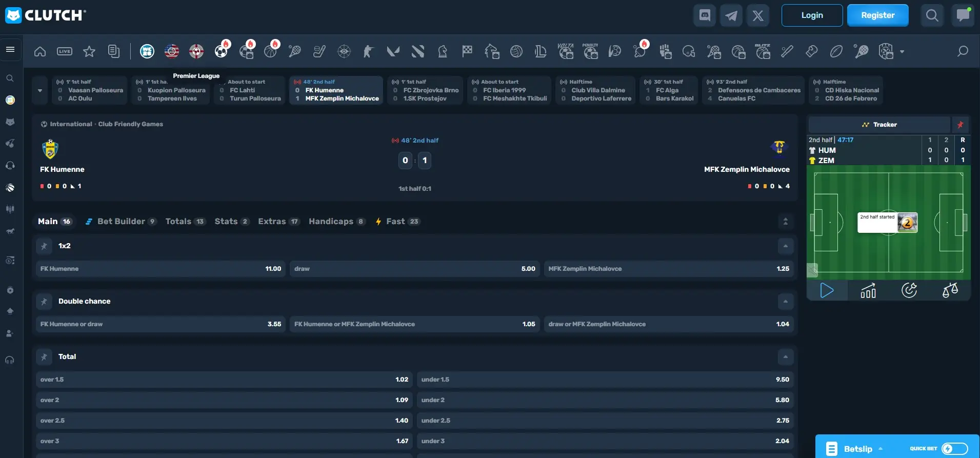Open the hamburger side menu
The image size is (980, 458).
pos(10,49)
